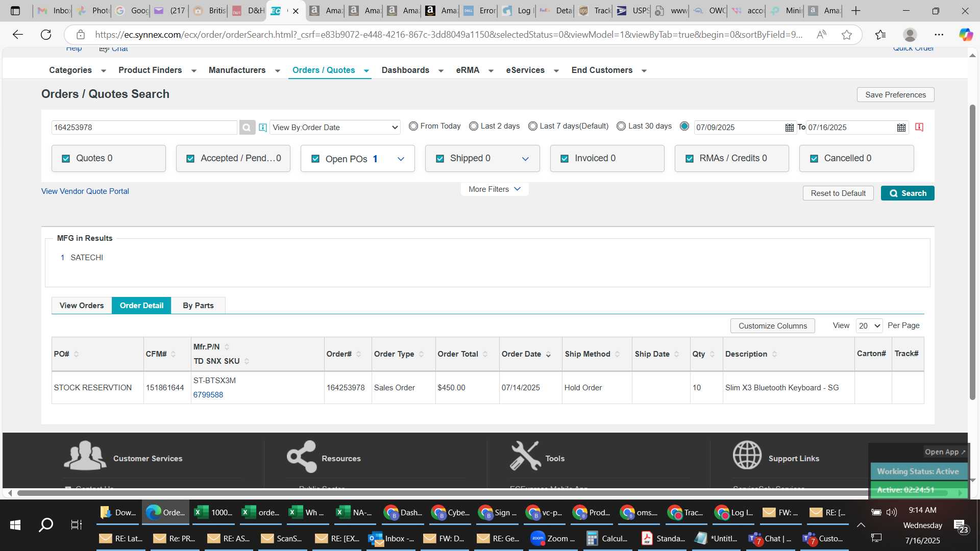Open SKU 6799588 link

[x=208, y=395]
